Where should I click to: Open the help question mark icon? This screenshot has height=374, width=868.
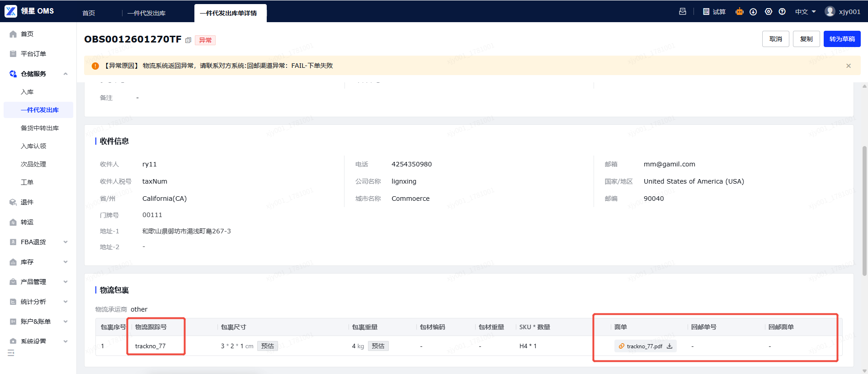point(782,12)
